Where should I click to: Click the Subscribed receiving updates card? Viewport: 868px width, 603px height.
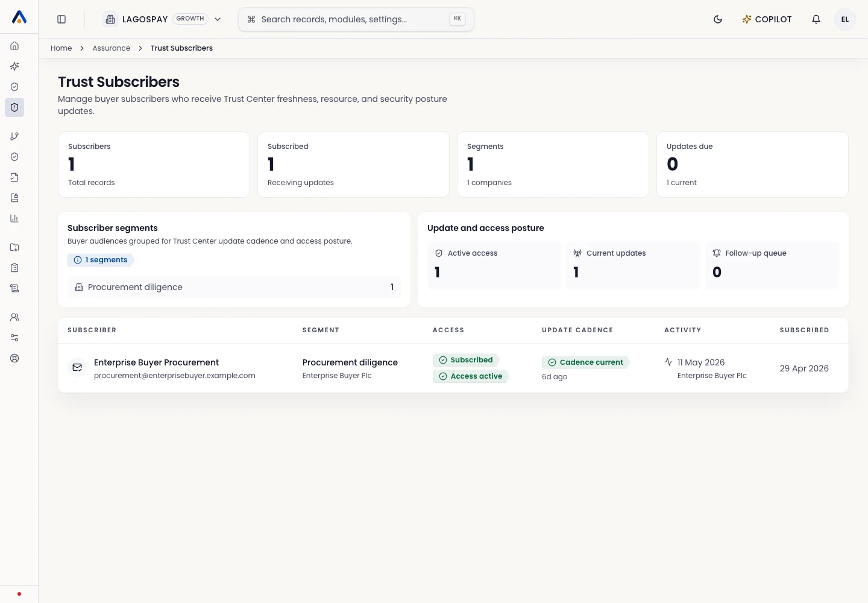(353, 165)
